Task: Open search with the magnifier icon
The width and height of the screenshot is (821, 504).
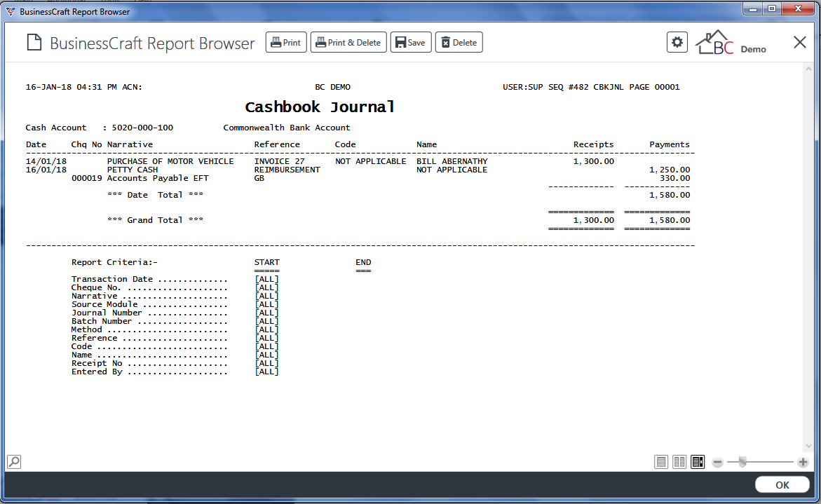Action: [14, 462]
